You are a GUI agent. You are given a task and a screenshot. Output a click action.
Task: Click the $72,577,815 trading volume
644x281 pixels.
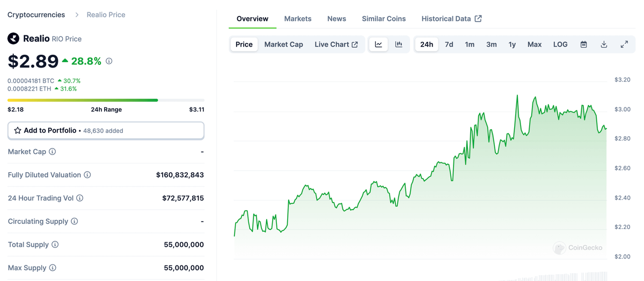point(183,198)
